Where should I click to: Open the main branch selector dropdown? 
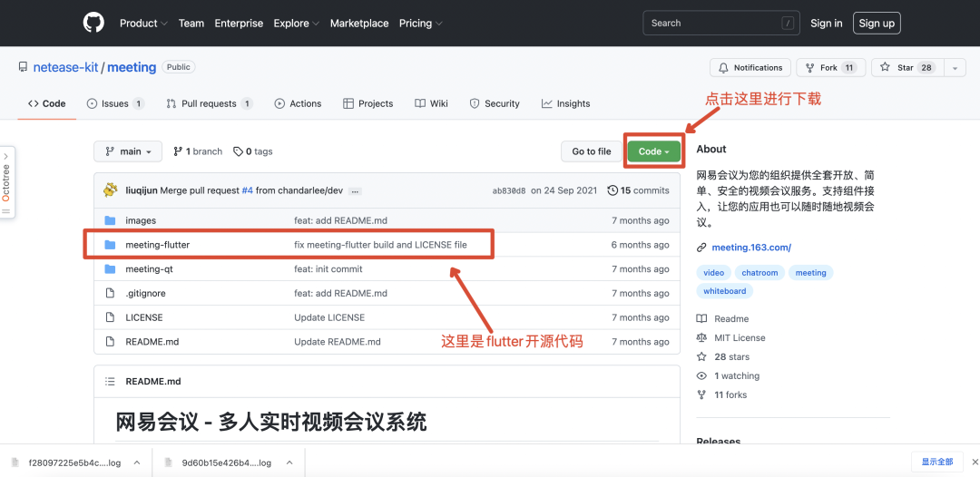pyautogui.click(x=128, y=151)
